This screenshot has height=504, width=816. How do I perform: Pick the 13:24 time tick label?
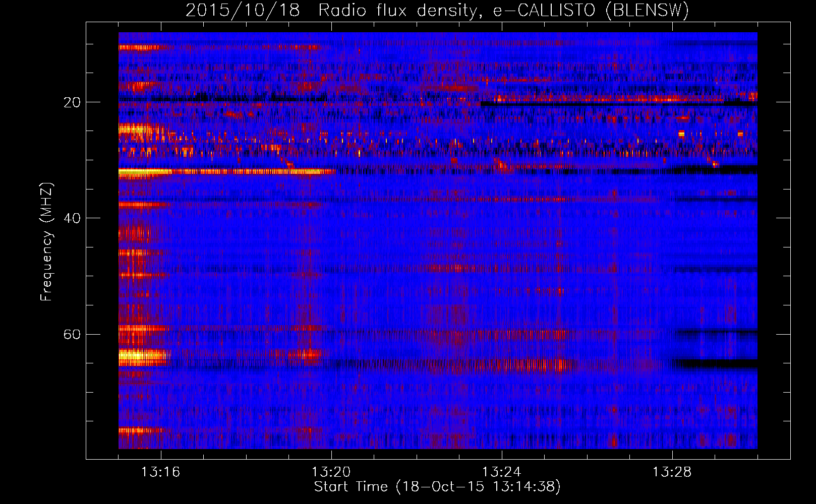coord(501,472)
